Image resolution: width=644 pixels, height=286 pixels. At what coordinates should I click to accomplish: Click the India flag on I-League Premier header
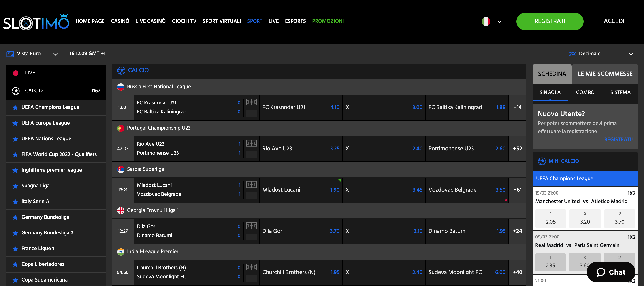[121, 252]
